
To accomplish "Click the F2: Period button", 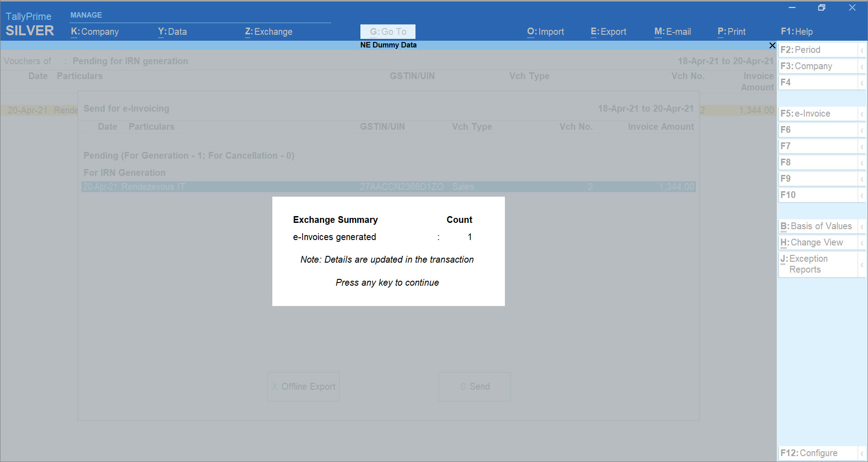I will (x=818, y=50).
